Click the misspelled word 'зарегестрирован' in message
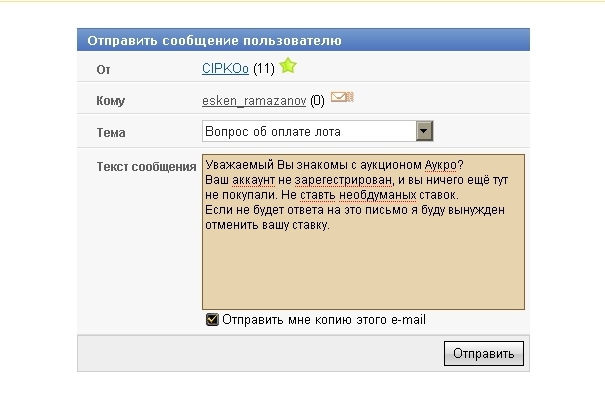605x401 pixels. pos(343,180)
